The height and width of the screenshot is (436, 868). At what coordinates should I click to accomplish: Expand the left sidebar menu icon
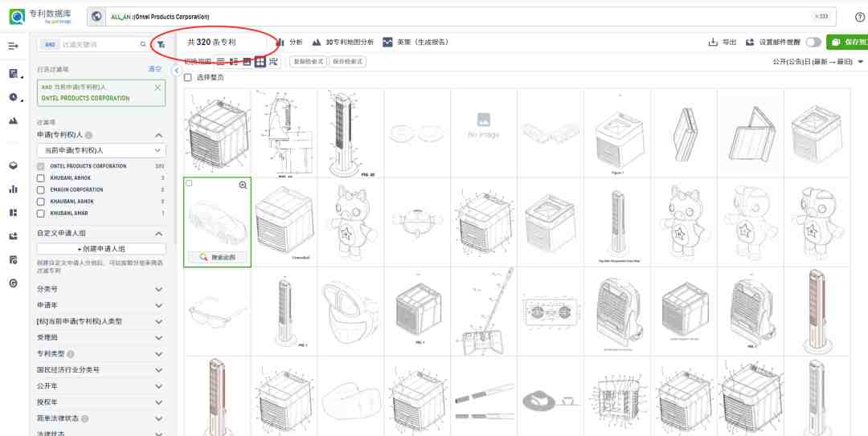click(x=14, y=46)
